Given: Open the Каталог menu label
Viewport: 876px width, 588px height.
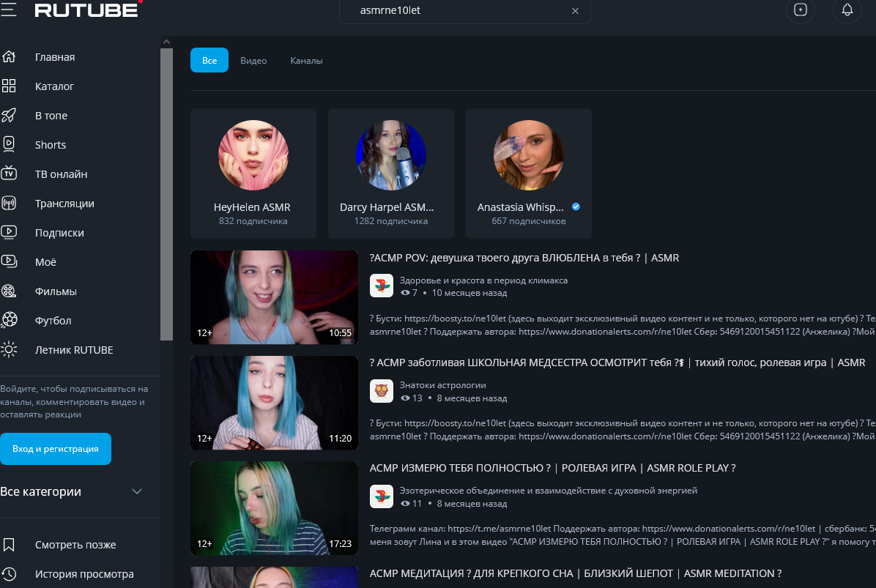Looking at the screenshot, I should [54, 86].
